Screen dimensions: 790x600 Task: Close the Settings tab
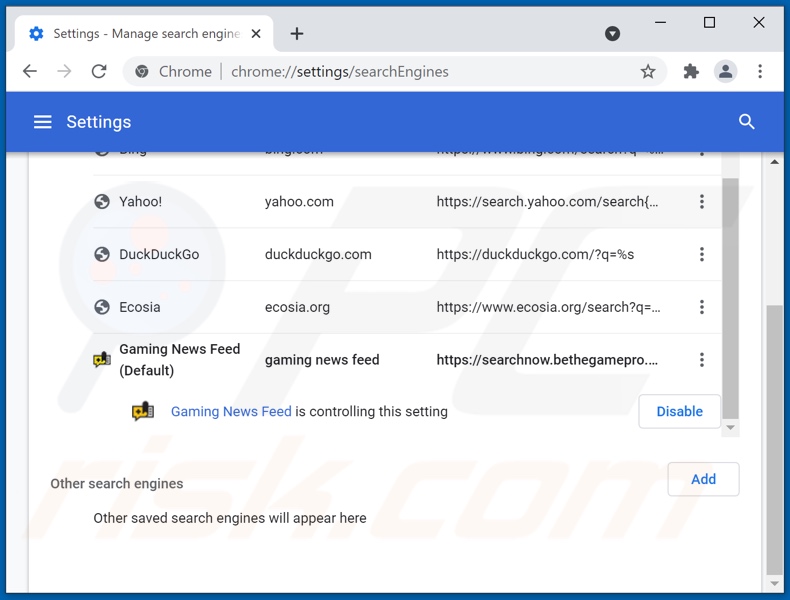pyautogui.click(x=256, y=34)
